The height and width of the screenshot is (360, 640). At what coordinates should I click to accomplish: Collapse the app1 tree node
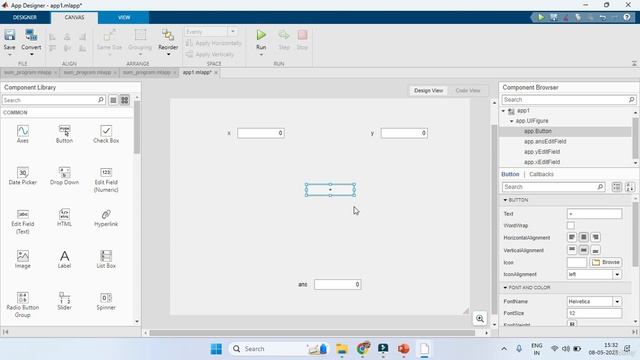(503, 111)
